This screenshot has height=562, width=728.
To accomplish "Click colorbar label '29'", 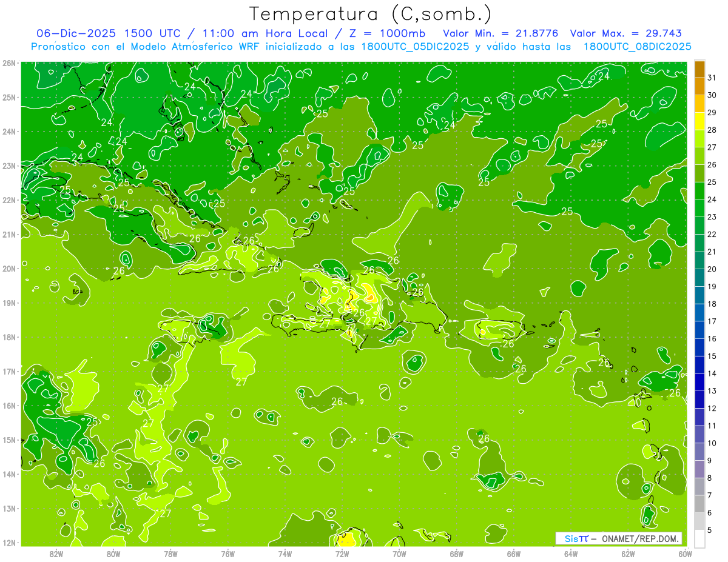I will tap(712, 113).
